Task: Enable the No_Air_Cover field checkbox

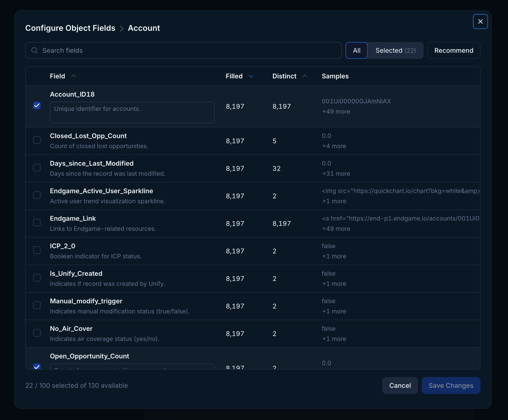Action: pos(37,333)
